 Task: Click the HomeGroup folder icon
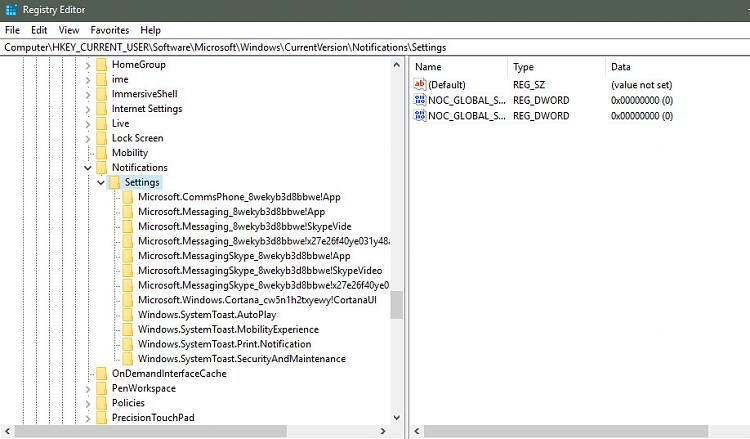pos(101,65)
